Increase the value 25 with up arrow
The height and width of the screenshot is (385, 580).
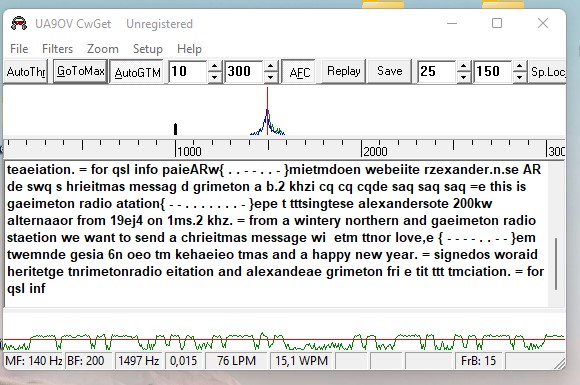tap(463, 67)
